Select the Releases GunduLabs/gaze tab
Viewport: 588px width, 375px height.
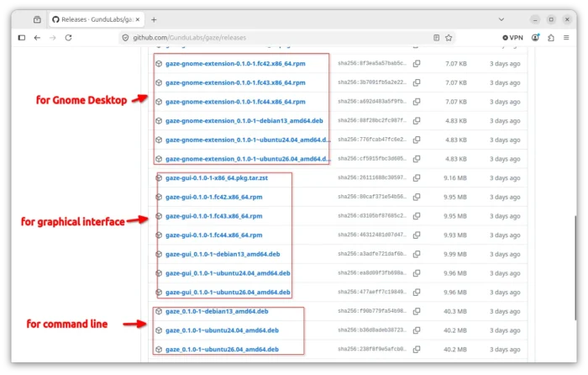click(96, 19)
